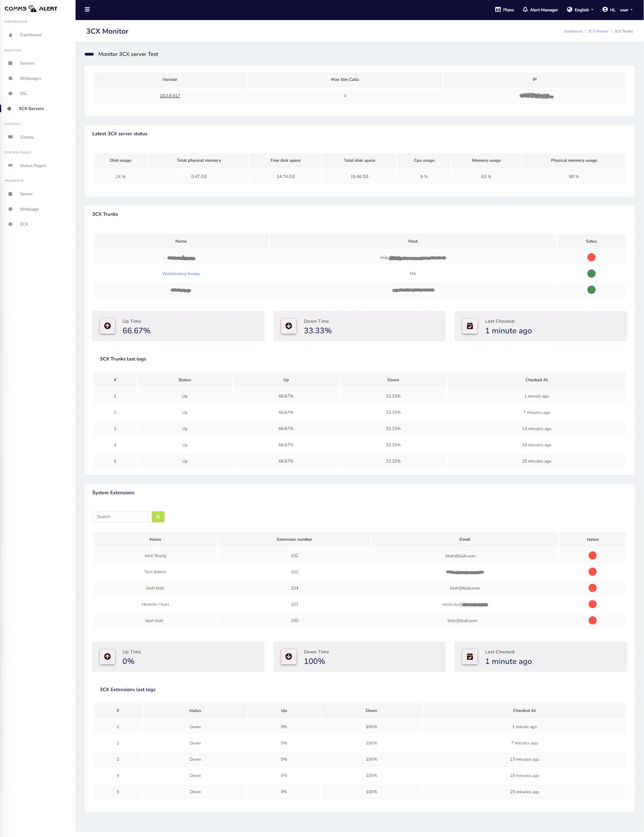644x837 pixels.
Task: Click Test Admin status red dot
Action: pos(592,572)
